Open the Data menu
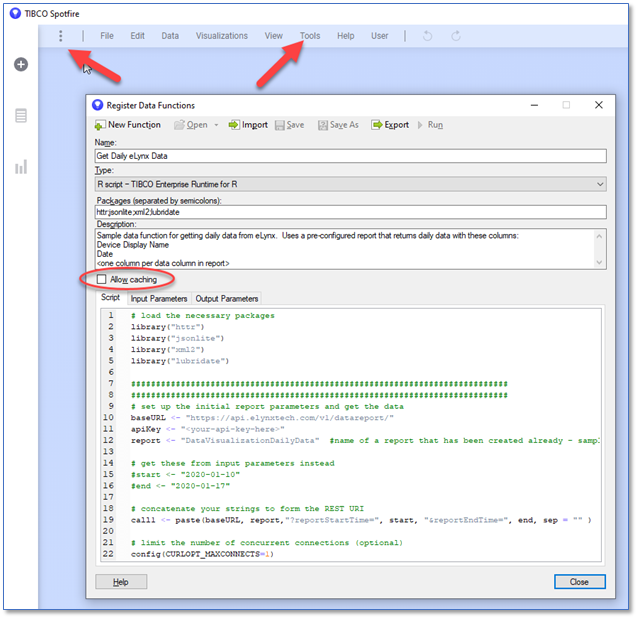Image resolution: width=638 pixels, height=619 pixels. 170,36
